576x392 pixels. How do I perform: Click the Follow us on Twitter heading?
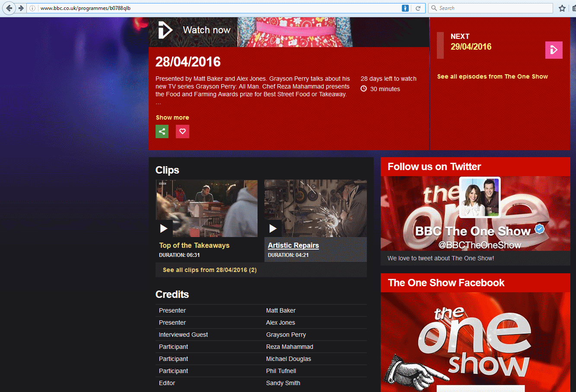pos(434,167)
